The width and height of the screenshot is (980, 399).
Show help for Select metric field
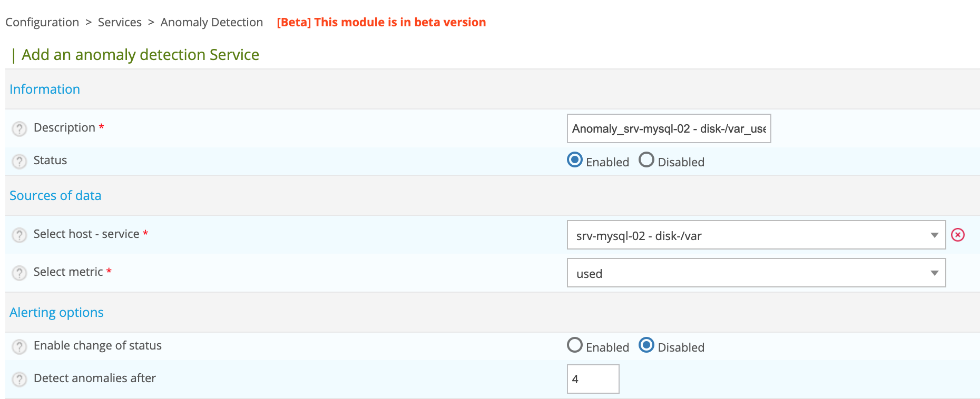pos(19,273)
